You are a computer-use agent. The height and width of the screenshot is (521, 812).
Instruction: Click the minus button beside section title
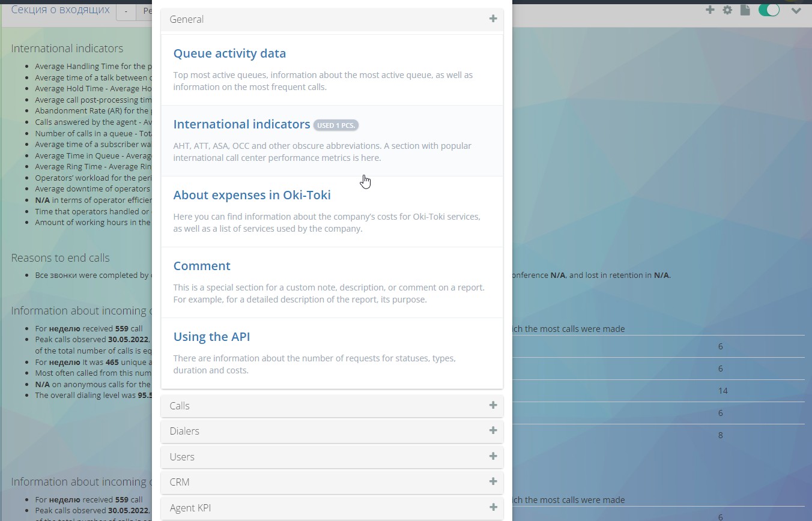(126, 11)
